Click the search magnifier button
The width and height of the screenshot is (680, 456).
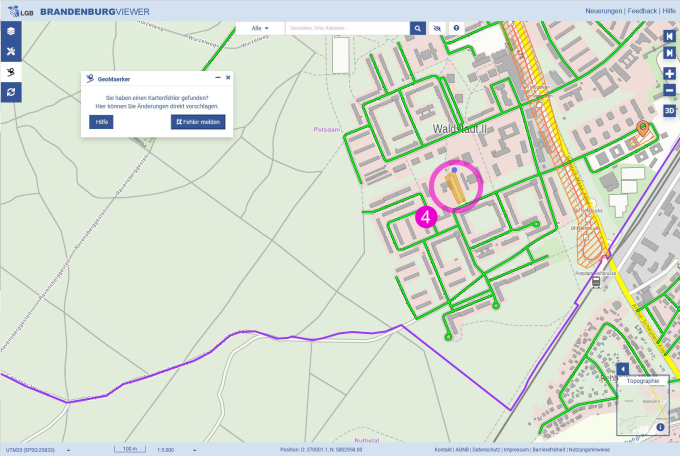418,28
